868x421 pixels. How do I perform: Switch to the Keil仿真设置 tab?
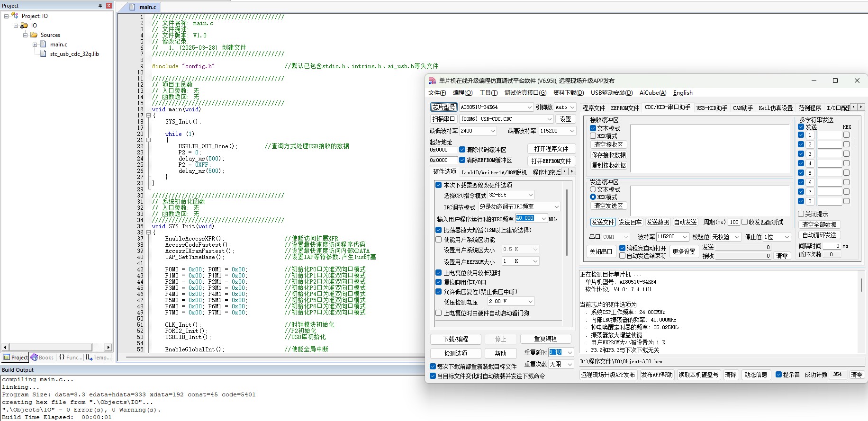tap(775, 108)
